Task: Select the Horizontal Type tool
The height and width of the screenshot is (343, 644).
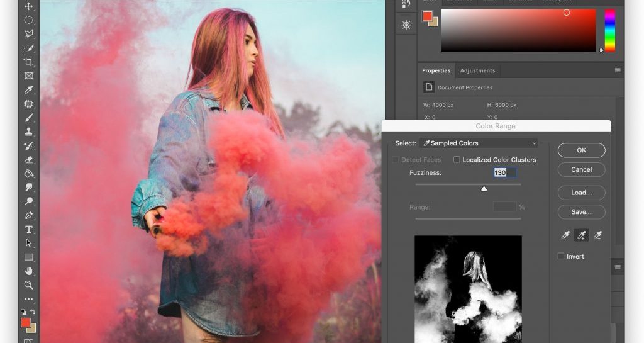Action: (28, 229)
